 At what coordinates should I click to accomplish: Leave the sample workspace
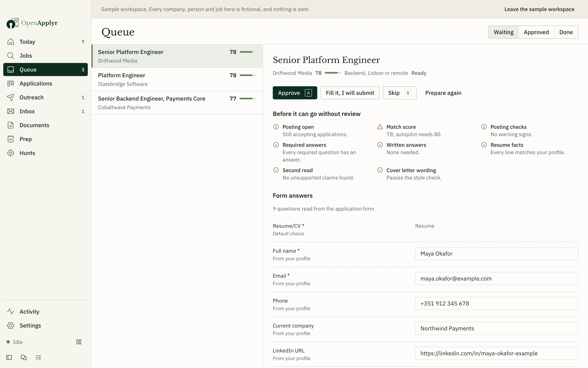(539, 9)
